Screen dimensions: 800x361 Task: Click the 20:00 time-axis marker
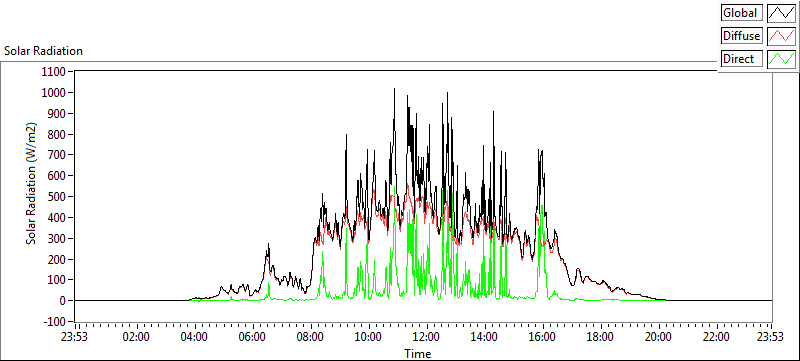(658, 337)
